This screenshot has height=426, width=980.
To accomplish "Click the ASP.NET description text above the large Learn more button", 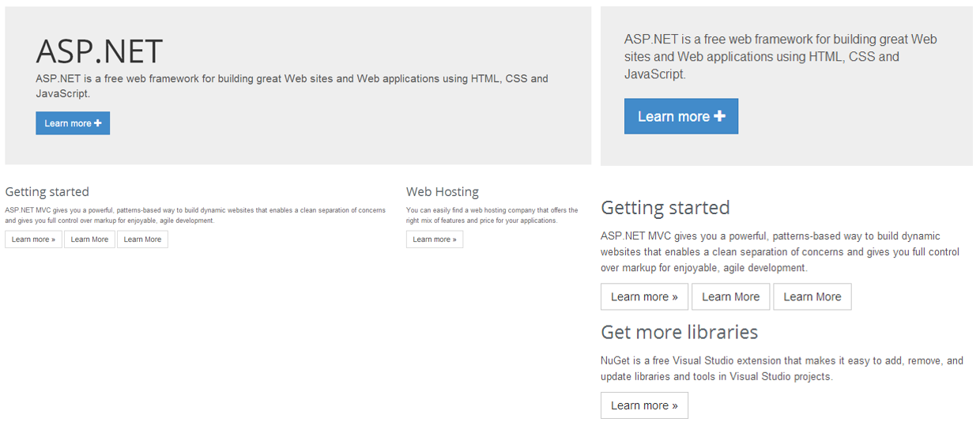I will tap(780, 57).
